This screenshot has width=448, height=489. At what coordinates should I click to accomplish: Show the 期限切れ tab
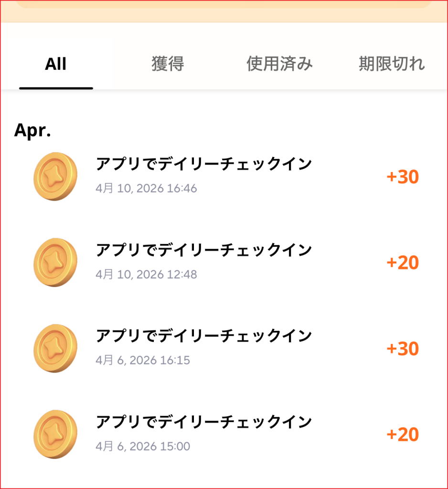click(392, 64)
